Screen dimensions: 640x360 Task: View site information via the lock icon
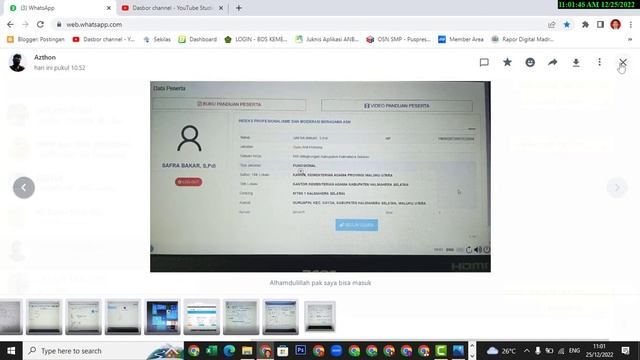(59, 24)
